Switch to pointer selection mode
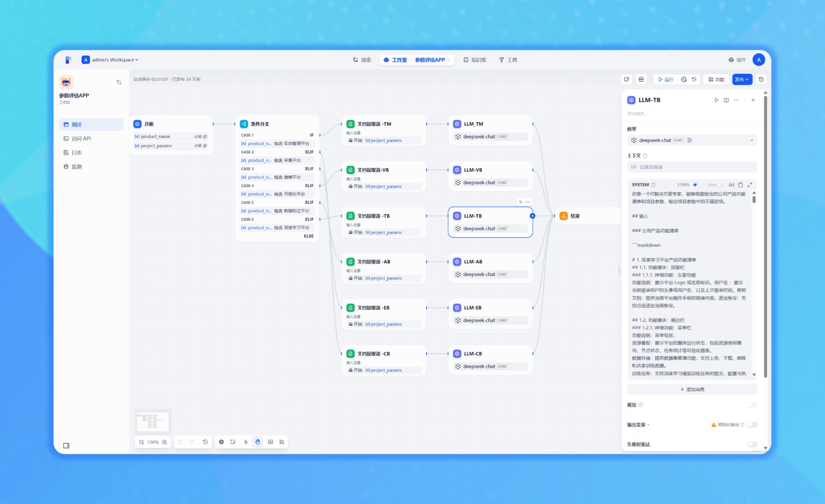 (x=246, y=442)
